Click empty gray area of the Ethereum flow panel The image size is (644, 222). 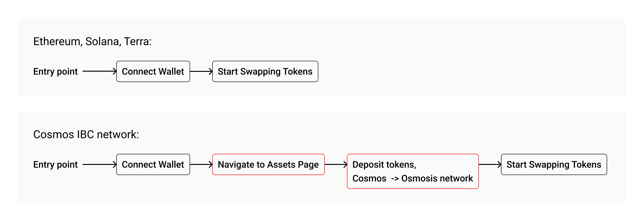point(462,57)
